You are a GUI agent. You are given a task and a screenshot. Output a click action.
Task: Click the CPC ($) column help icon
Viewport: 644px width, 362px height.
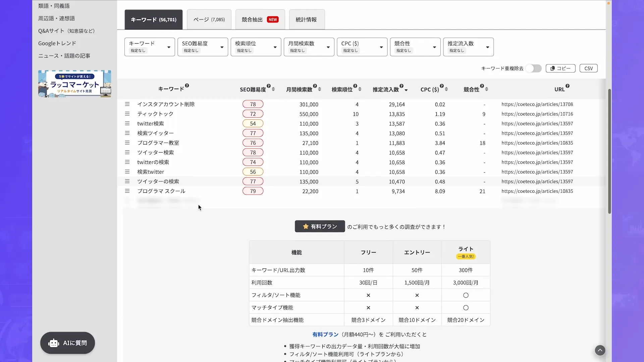pos(442,85)
